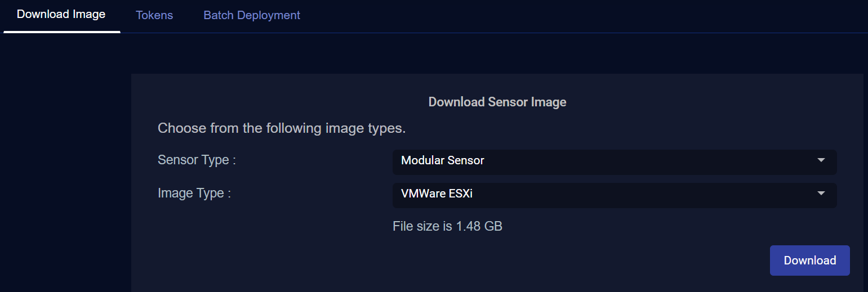Select the Download Image tab
The image size is (868, 292).
point(61,15)
